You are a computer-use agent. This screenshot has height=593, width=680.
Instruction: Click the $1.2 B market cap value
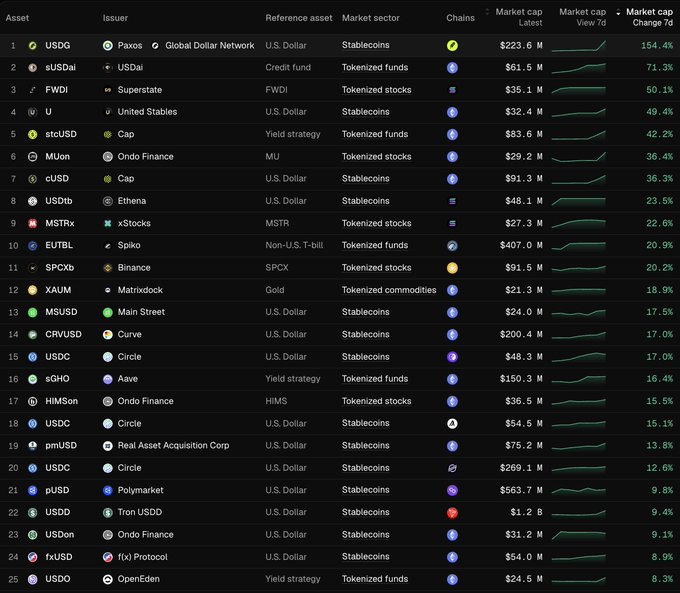(526, 512)
